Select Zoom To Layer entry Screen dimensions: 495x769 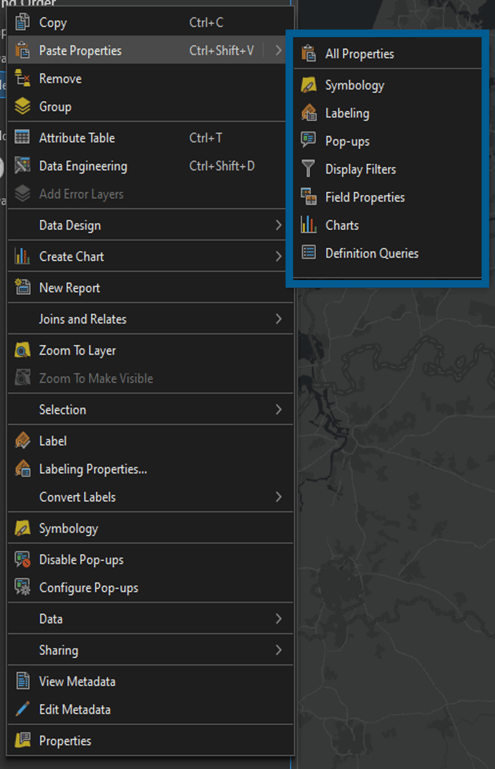click(151, 351)
